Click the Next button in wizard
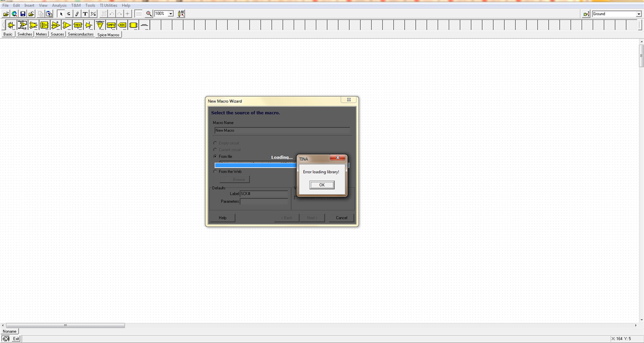 [312, 218]
